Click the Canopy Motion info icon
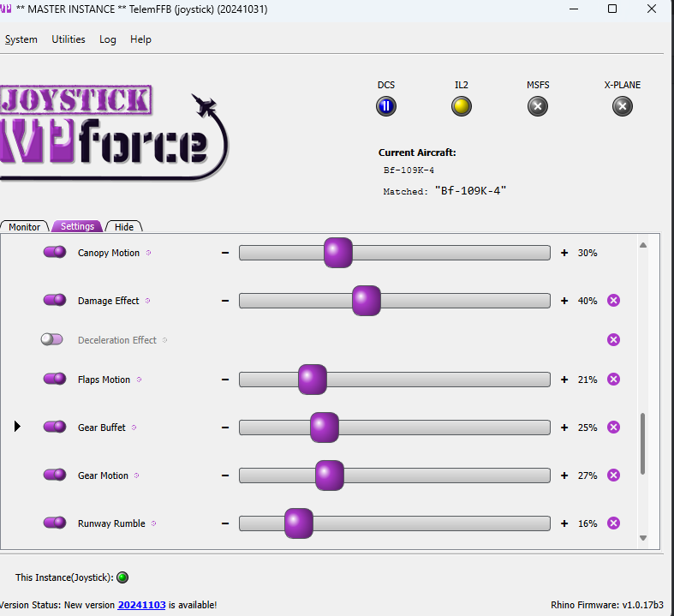 click(148, 253)
